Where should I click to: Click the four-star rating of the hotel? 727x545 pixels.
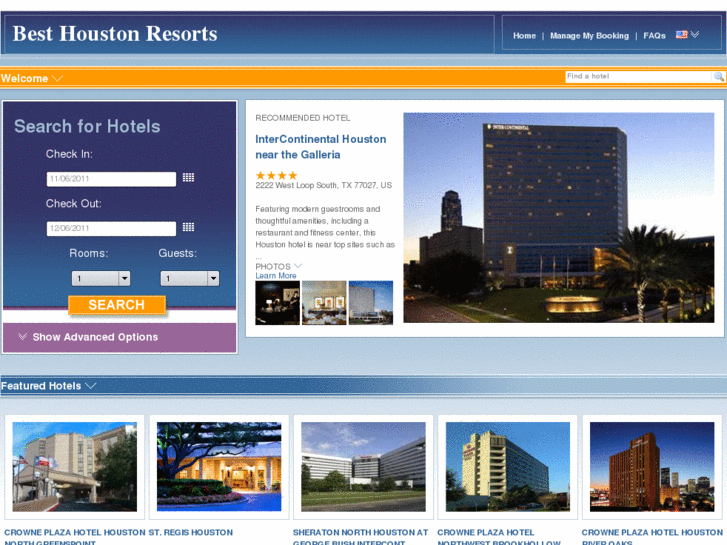coord(276,175)
